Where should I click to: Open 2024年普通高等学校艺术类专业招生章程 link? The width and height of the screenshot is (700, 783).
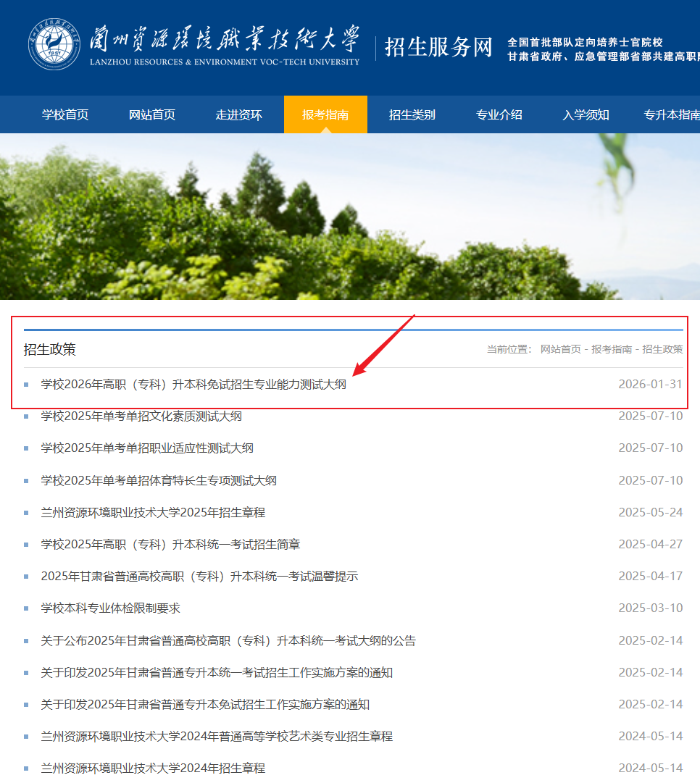point(217,737)
